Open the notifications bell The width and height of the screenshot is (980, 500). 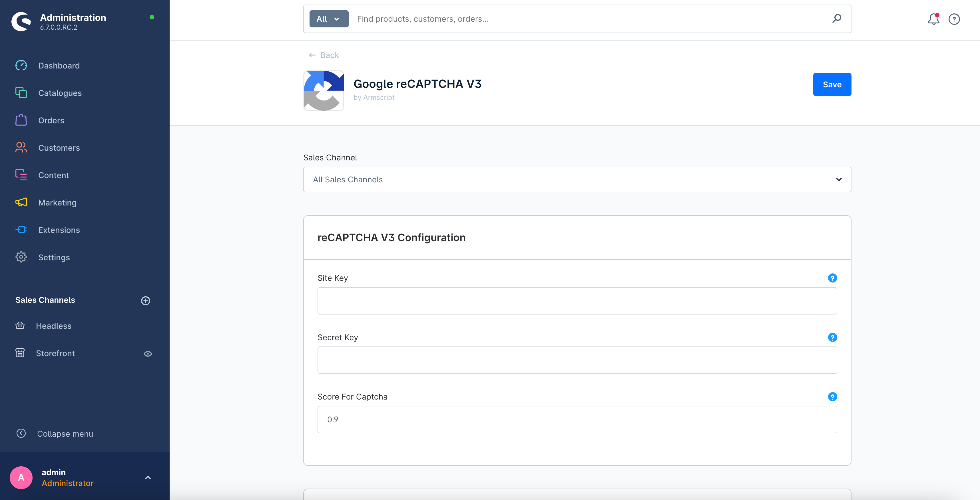(933, 19)
